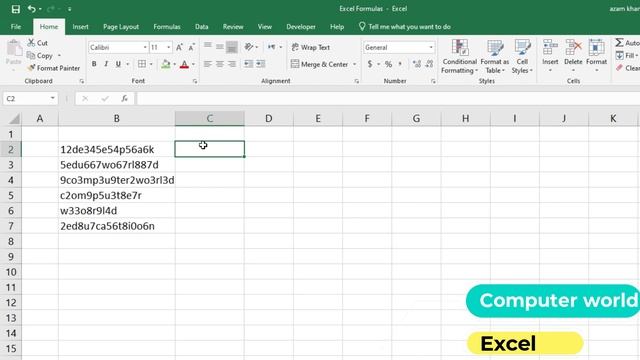This screenshot has width=640, height=360.
Task: Increase font size with the larger A
Action: tap(179, 47)
